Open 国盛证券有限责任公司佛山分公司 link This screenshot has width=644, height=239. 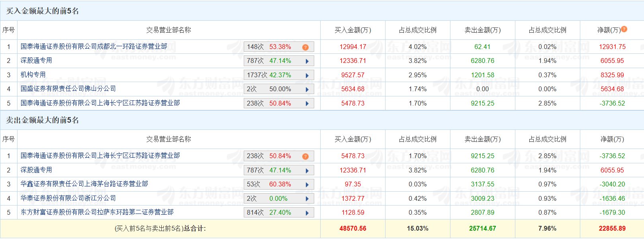point(68,89)
